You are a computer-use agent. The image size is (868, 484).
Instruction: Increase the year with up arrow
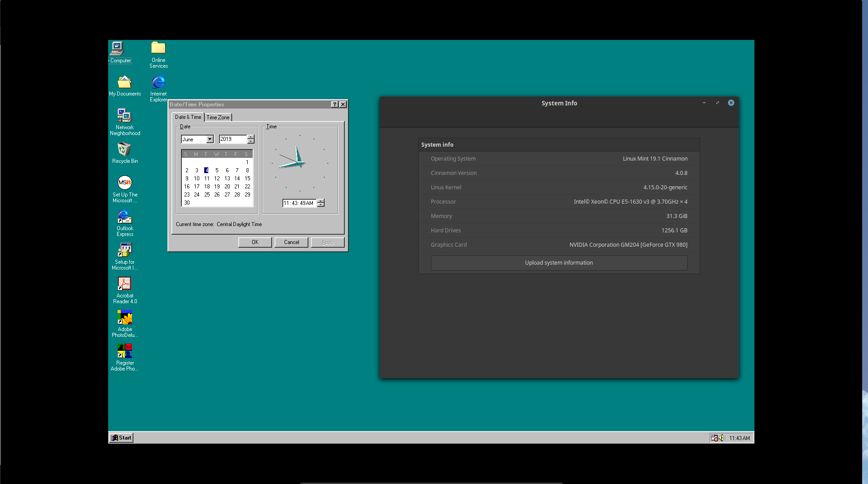(x=251, y=137)
